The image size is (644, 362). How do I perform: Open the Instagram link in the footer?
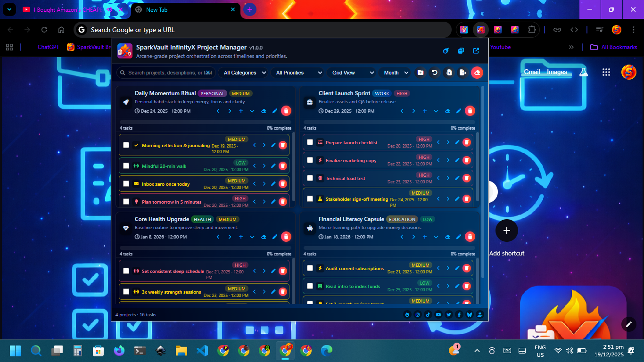[418, 315]
